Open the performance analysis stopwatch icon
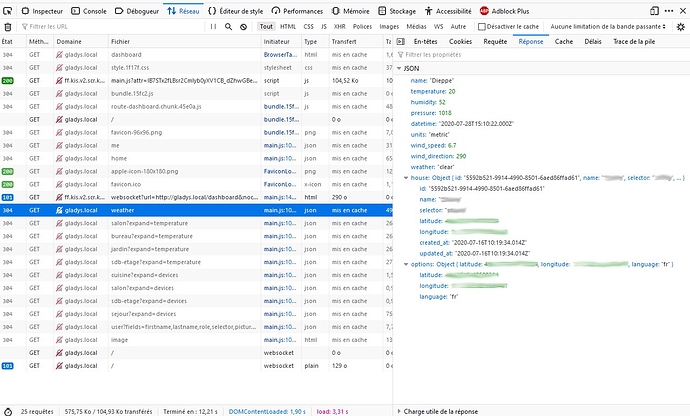Viewport: 690px width, 416px height. point(8,412)
